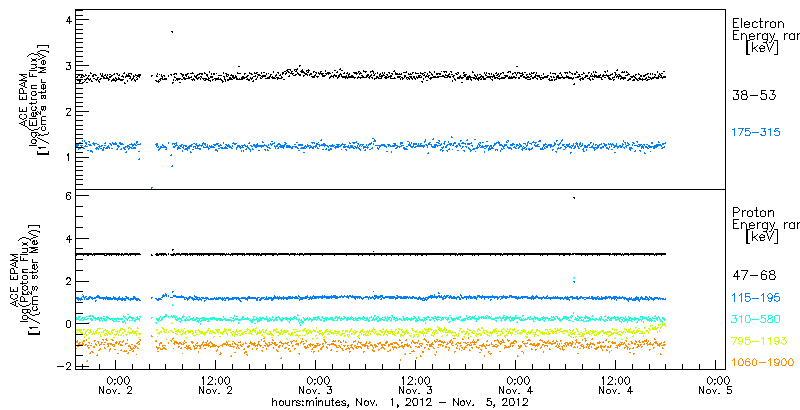The height and width of the screenshot is (410, 800).
Task: Click the electron plot's 3 axis value
Action: [68, 66]
